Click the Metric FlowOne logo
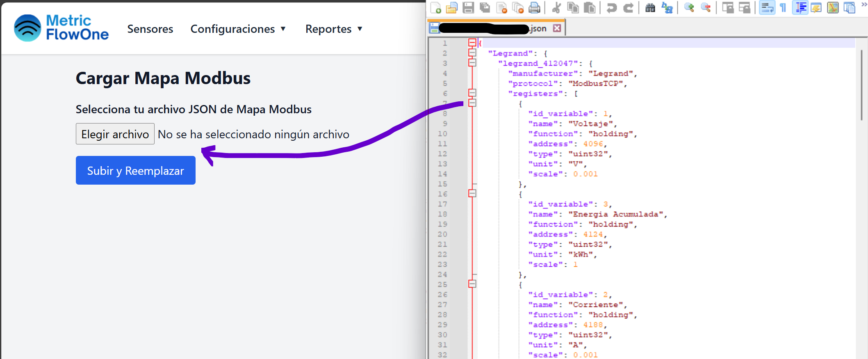This screenshot has height=359, width=868. pos(62,28)
